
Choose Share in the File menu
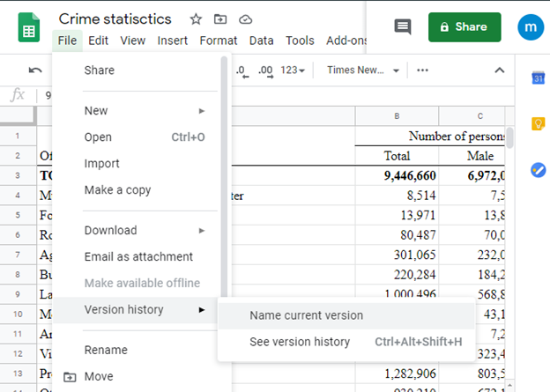(x=137, y=70)
